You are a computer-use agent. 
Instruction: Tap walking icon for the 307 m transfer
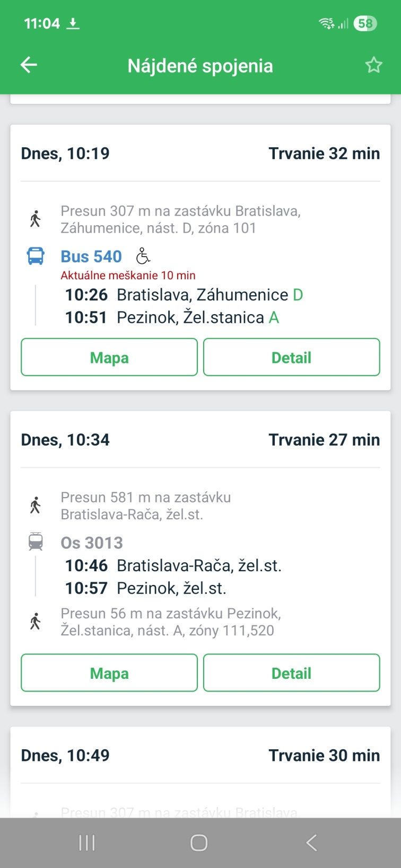tap(36, 219)
